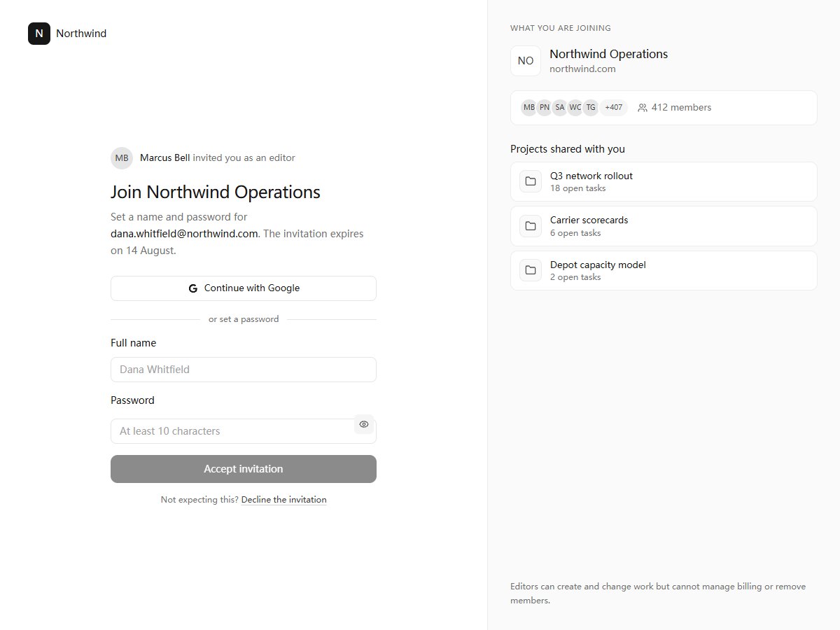
Task: Click the 412 members people icon
Action: 643,108
